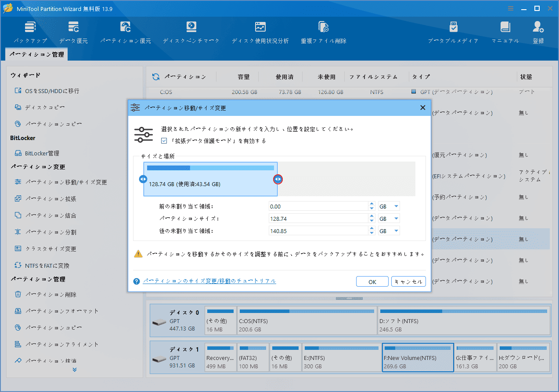Toggle 「拡張データ保護モード」を有効にする checkbox
The width and height of the screenshot is (559, 392).
164,141
